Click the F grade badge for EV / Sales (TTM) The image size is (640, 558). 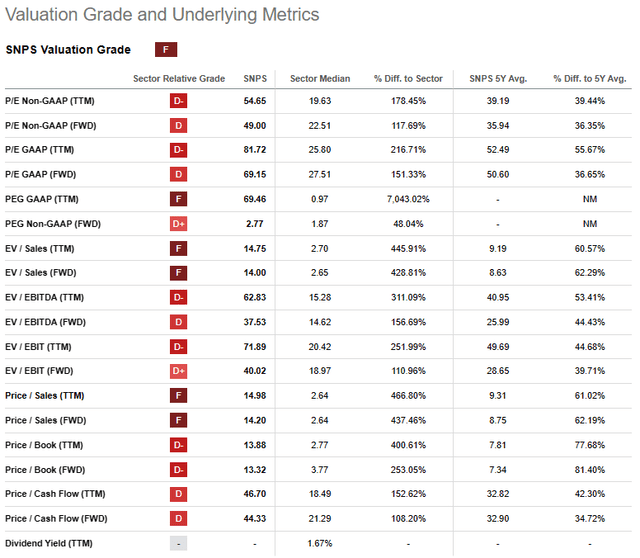point(178,248)
